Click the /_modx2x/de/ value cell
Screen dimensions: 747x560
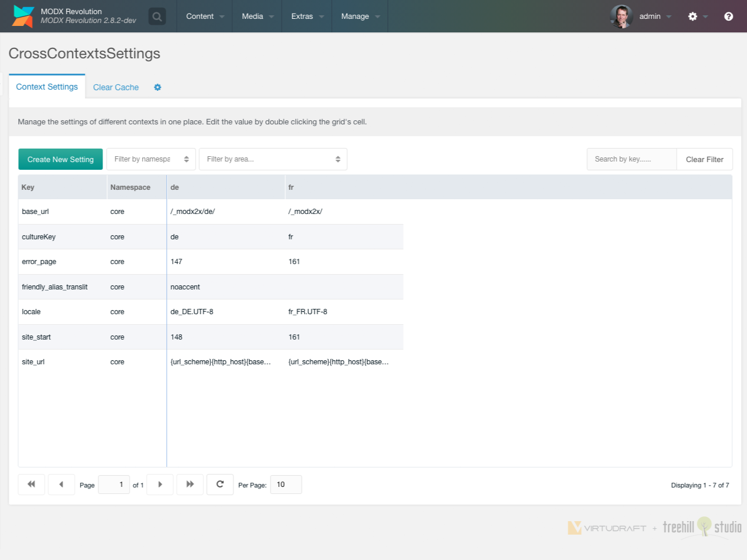pyautogui.click(x=226, y=212)
